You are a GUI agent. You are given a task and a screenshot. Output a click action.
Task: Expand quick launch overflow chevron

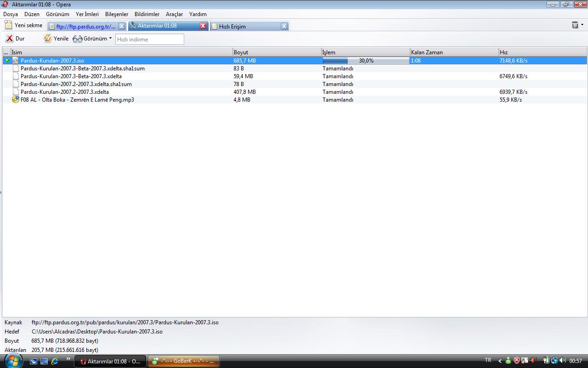tap(68, 359)
